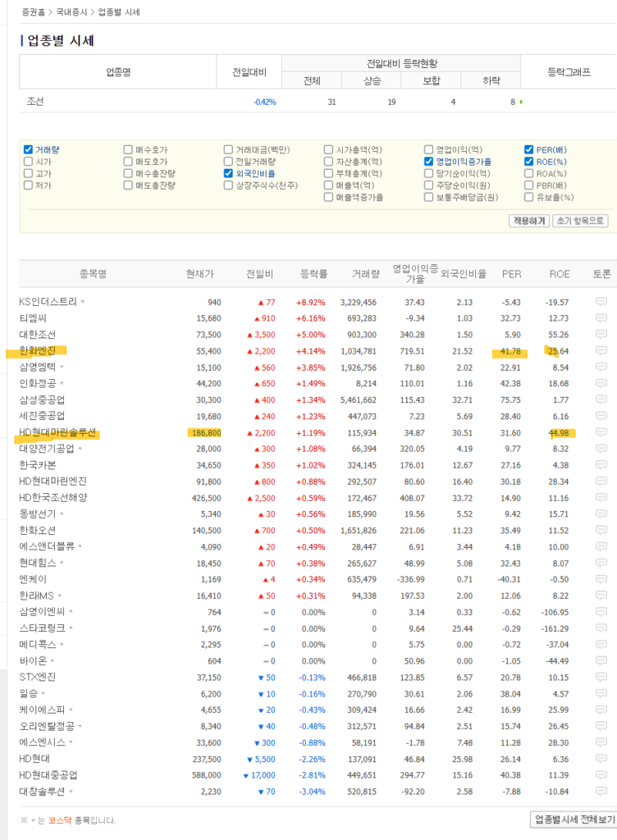Viewport: 617px width, 840px height.
Task: Click the 적용하기 button
Action: pyautogui.click(x=529, y=221)
